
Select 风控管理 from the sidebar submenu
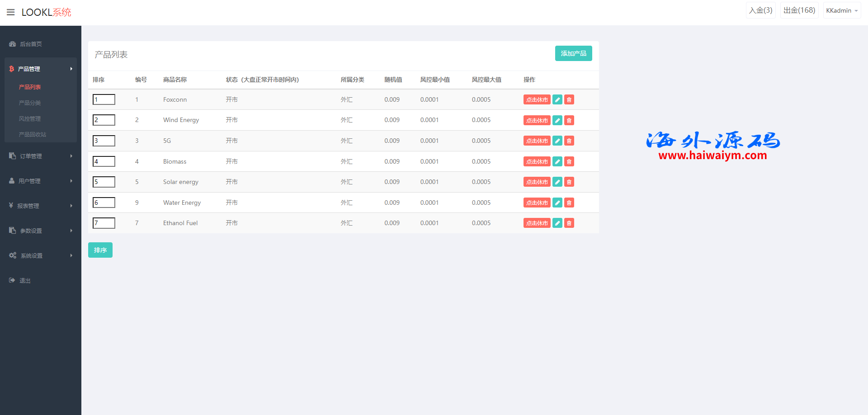(x=30, y=119)
